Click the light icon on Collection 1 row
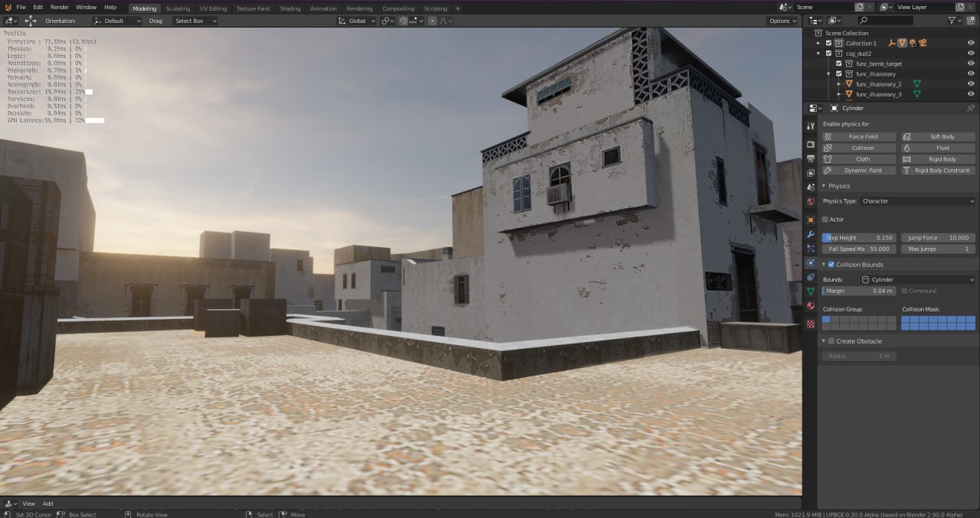 (913, 44)
